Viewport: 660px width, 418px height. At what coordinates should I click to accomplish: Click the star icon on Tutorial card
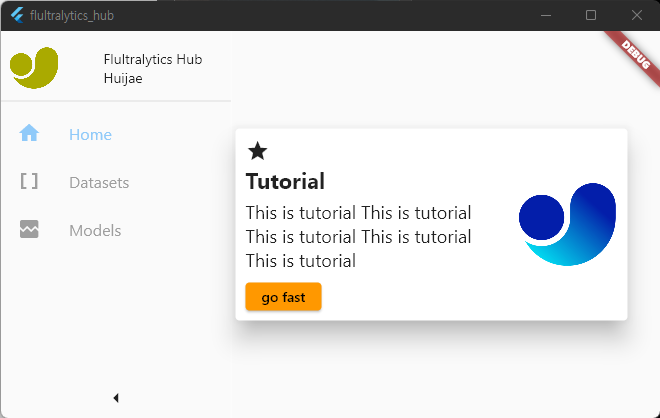click(258, 151)
